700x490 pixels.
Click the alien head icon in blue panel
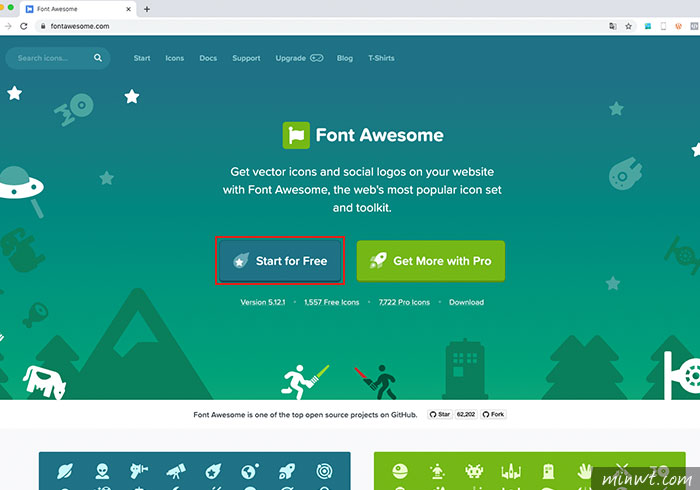click(102, 471)
